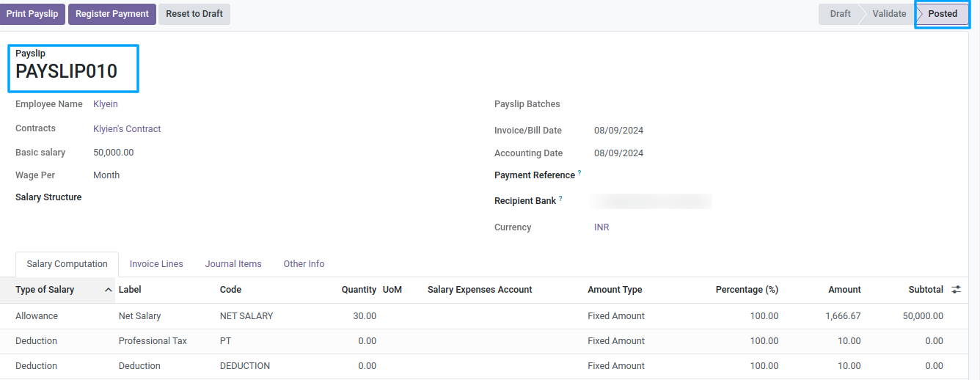
Task: Click the PT code cell
Action: click(227, 341)
